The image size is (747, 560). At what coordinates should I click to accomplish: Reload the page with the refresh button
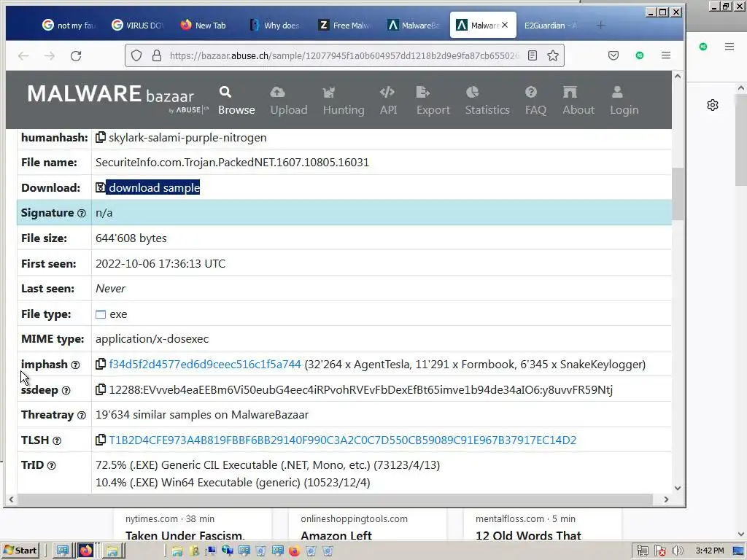[76, 55]
